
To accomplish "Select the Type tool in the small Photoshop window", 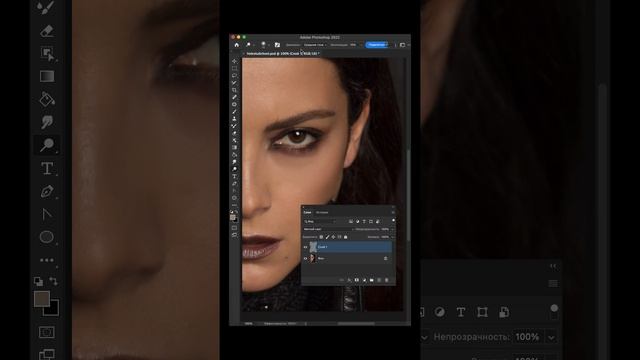I will (x=234, y=176).
